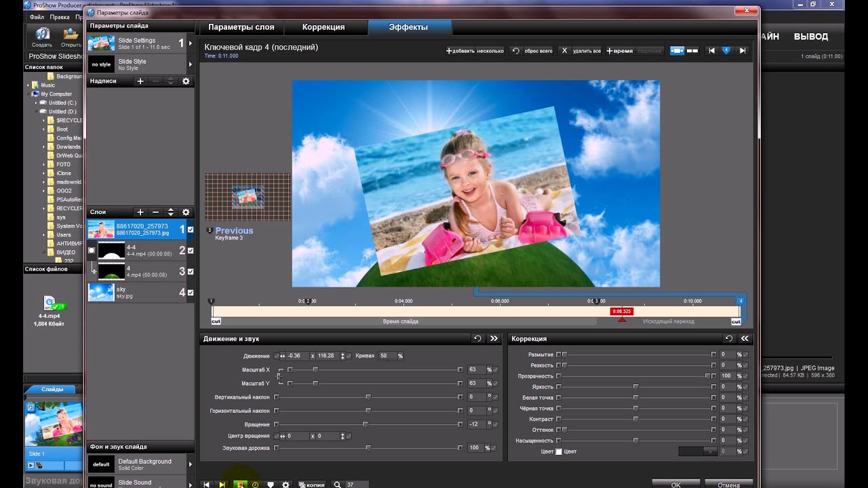Jump to next keyframe in header

tap(743, 51)
